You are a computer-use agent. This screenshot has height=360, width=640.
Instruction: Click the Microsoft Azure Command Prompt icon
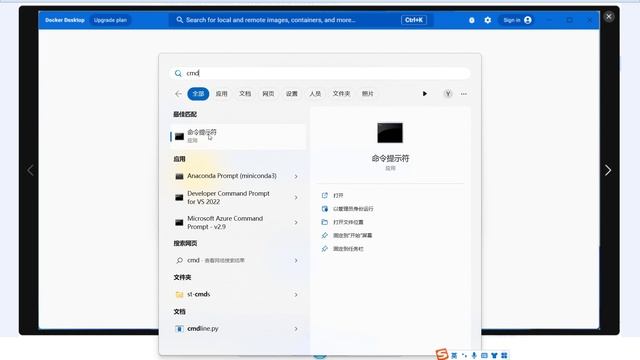click(179, 223)
